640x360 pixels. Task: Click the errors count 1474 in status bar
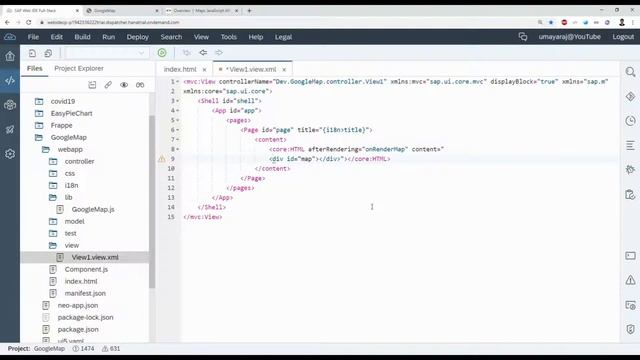pos(83,349)
